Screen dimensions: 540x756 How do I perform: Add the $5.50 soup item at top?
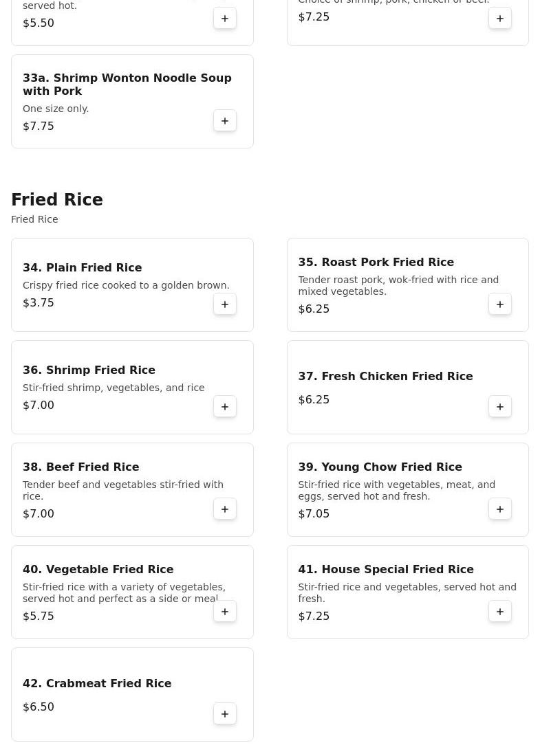click(225, 19)
